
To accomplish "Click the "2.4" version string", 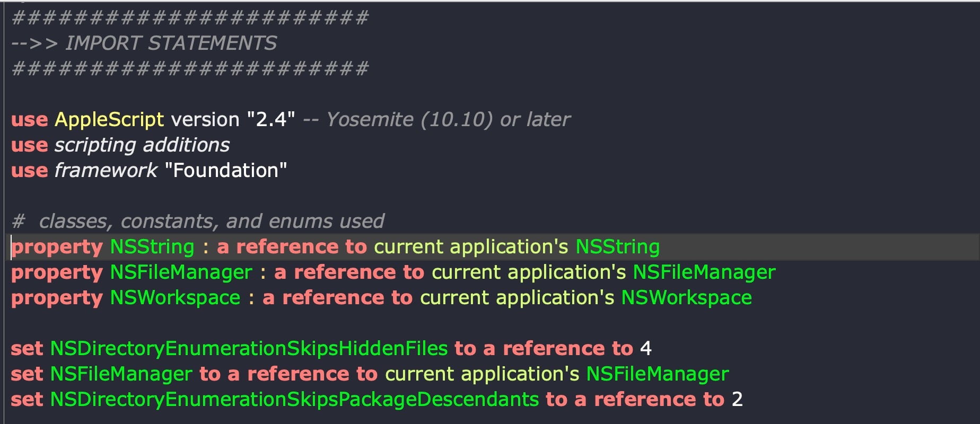I will click(x=270, y=119).
